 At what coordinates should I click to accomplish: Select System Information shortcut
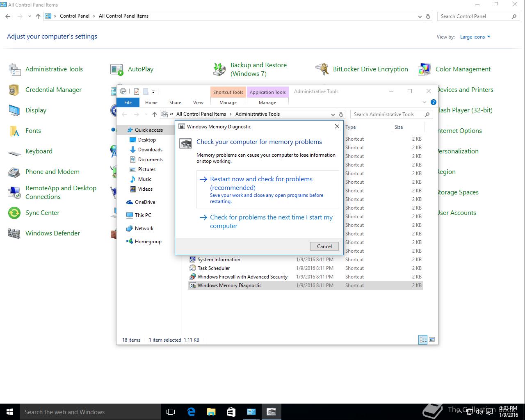click(306, 260)
